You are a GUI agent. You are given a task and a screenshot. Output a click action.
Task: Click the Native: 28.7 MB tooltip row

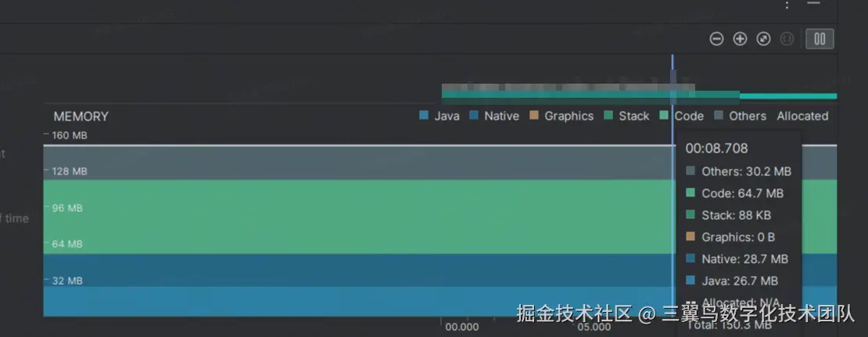pos(737,259)
